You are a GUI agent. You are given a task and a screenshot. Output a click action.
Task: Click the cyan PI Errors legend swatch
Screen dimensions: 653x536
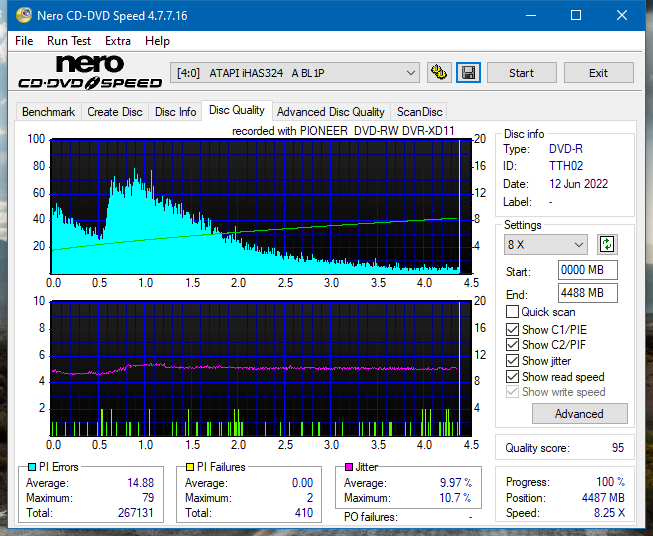click(32, 467)
